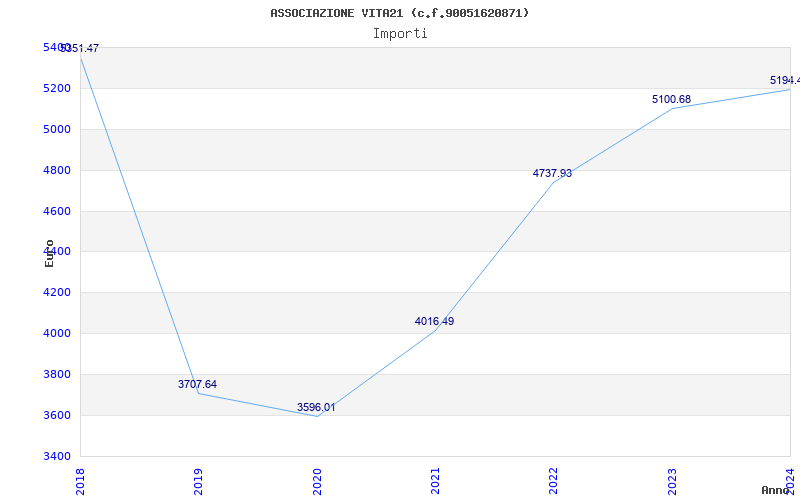Click the 4200 y-axis tick label
This screenshot has height=500, width=800.
[x=57, y=293]
